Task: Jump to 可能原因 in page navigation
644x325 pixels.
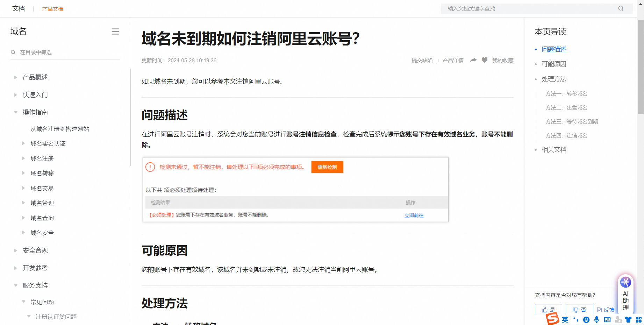Action: (554, 64)
